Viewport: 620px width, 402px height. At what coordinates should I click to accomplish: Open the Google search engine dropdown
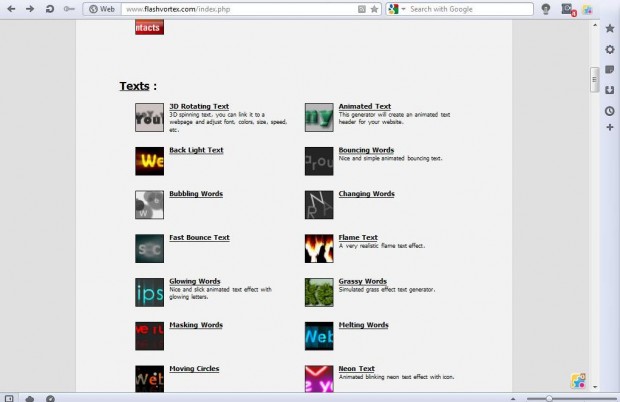[x=396, y=9]
